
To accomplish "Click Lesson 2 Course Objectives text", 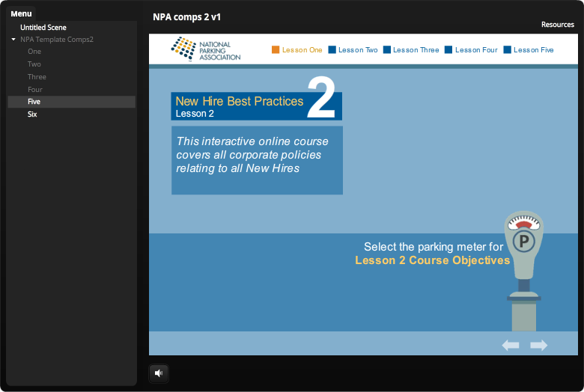I will tap(432, 260).
